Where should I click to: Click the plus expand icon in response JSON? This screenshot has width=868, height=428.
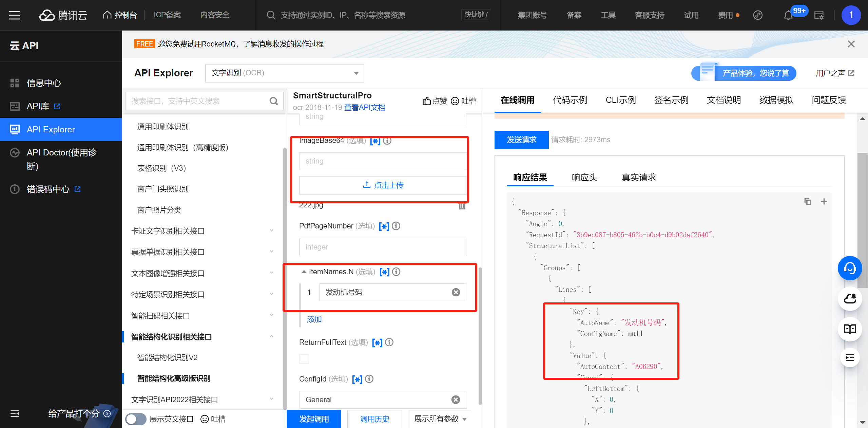click(x=824, y=202)
